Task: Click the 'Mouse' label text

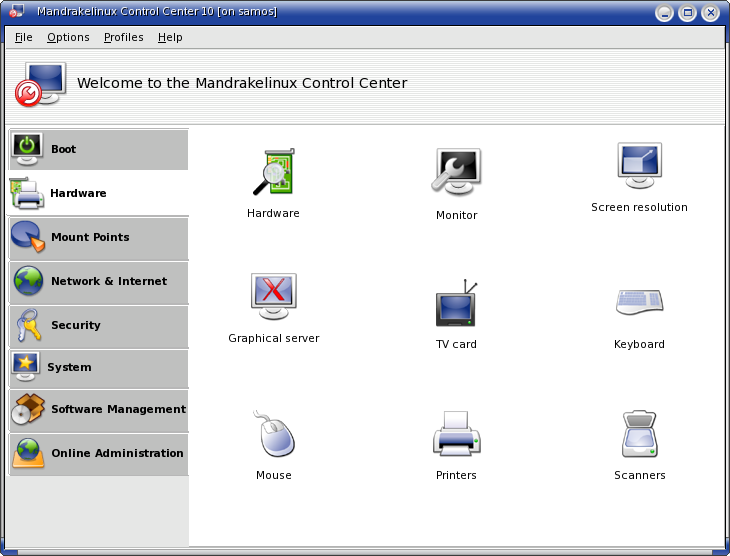Action: click(274, 475)
